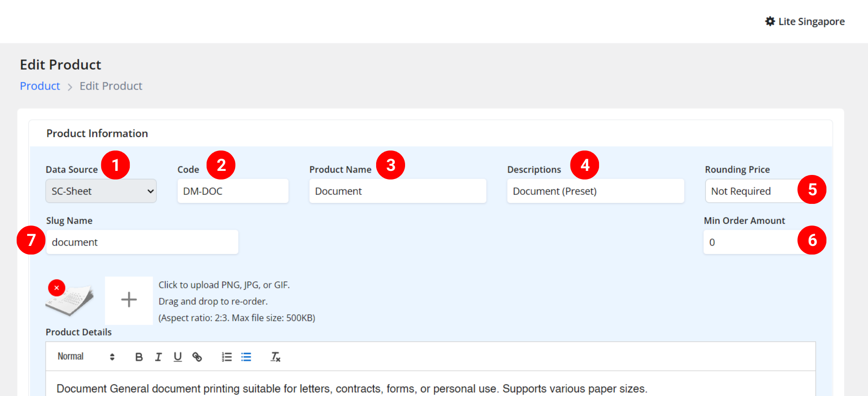868x396 pixels.
Task: Apply underline formatting in editor
Action: click(x=178, y=357)
